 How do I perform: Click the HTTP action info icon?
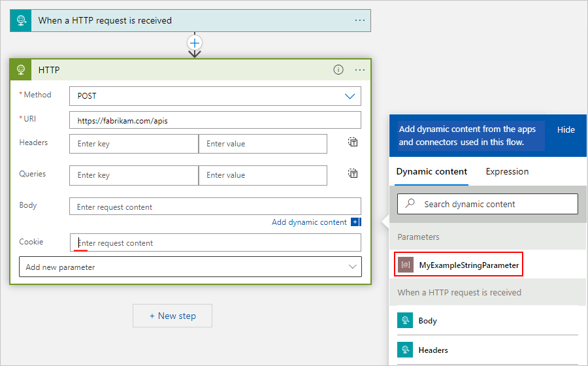(x=338, y=70)
